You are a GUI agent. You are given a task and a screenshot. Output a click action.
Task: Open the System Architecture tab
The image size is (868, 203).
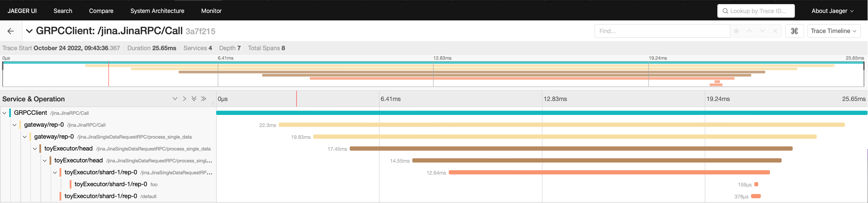pyautogui.click(x=157, y=11)
